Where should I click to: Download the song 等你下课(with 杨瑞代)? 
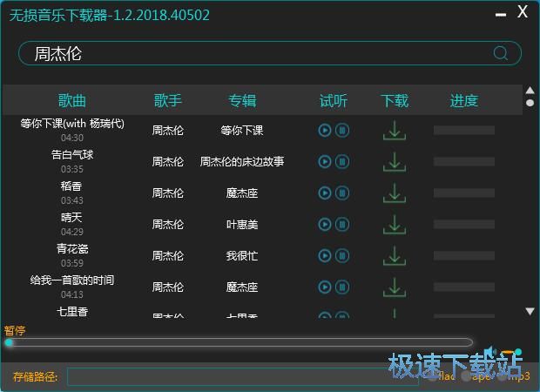[x=395, y=130]
